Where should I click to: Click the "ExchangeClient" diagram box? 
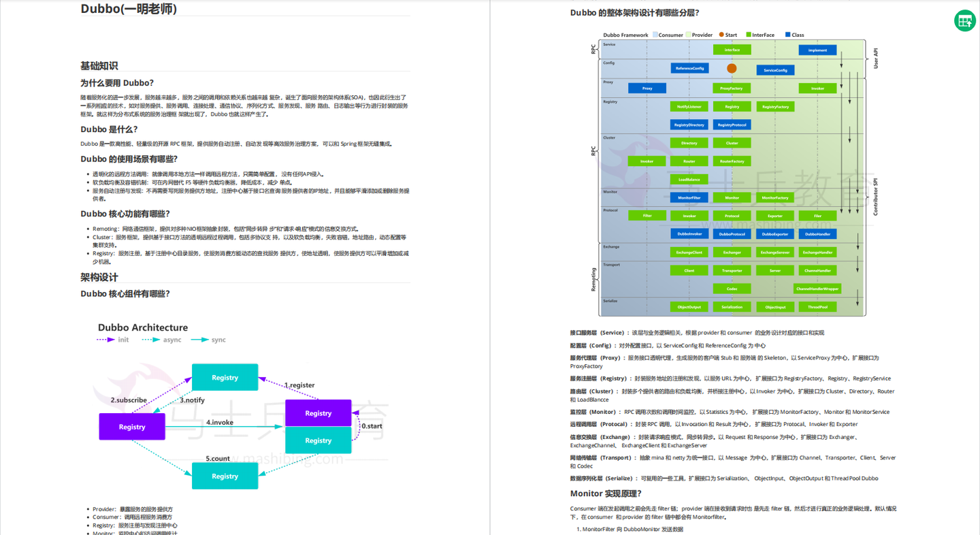coord(689,252)
